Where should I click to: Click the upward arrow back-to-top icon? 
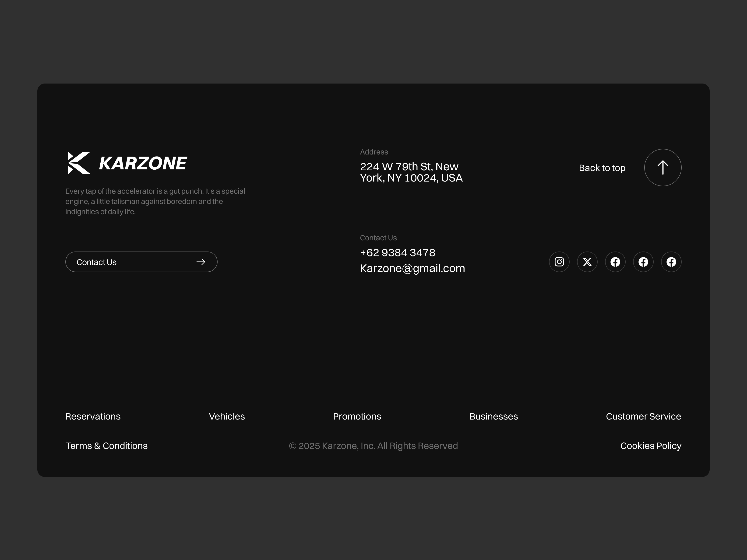point(662,168)
